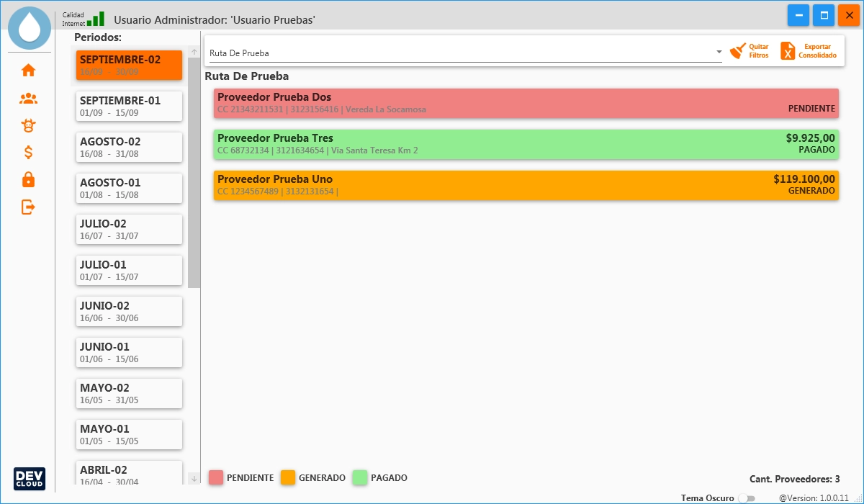Click the PENDIENTE red legend swatch
Screen dimensions: 864x504
point(216,477)
